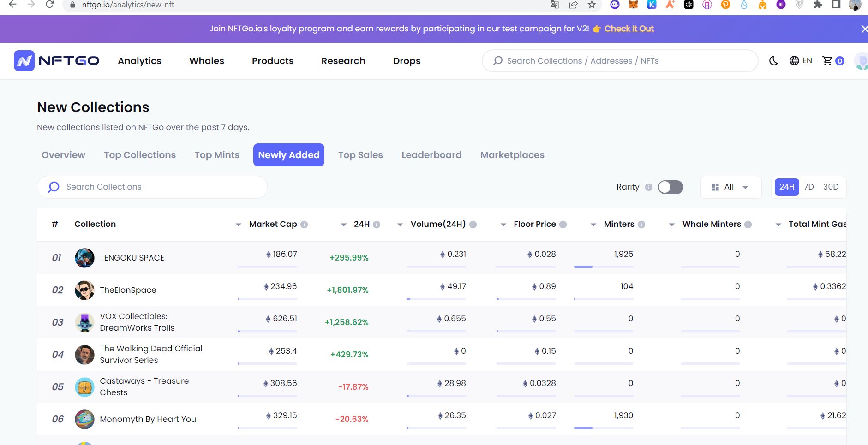The image size is (868, 445).
Task: Click the Whale Minters info icon
Action: coord(748,225)
